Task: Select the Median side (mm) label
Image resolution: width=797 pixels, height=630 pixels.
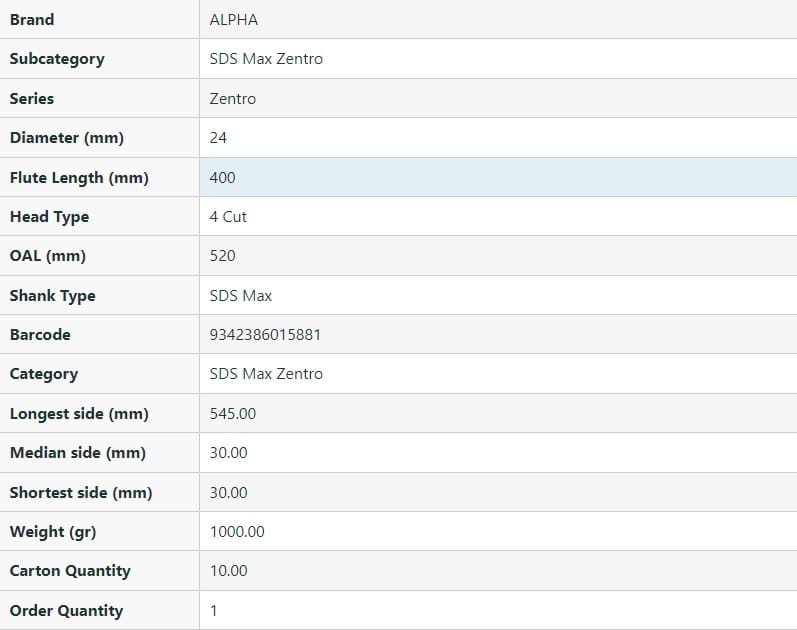Action: pyautogui.click(x=78, y=453)
